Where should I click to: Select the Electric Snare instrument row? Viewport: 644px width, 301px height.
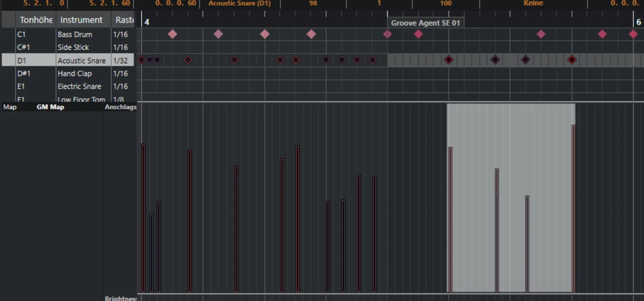(x=68, y=86)
